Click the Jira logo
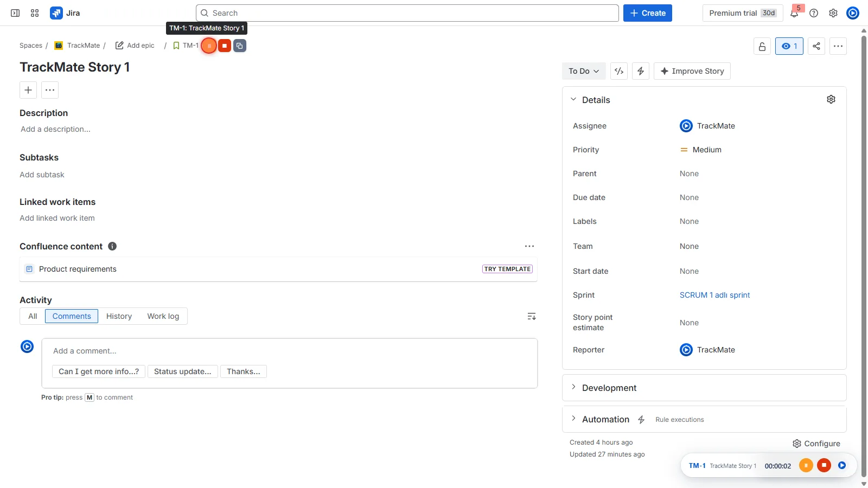 click(65, 13)
